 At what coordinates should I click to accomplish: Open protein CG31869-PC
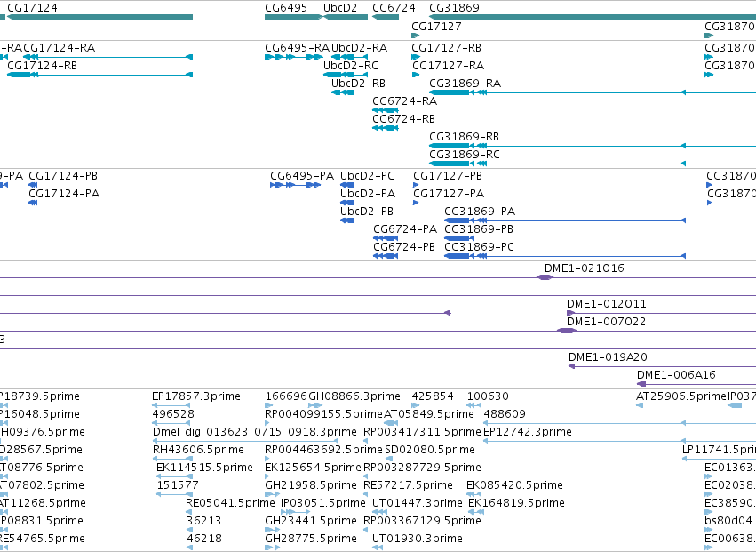(x=479, y=247)
